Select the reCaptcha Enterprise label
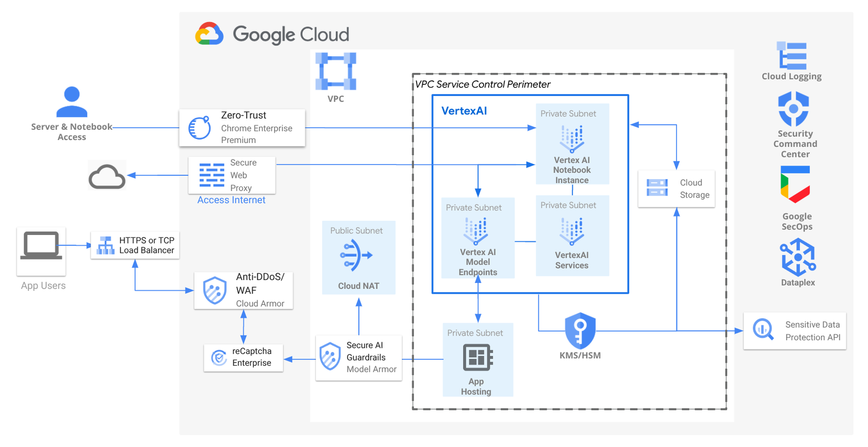868x447 pixels. coord(252,357)
